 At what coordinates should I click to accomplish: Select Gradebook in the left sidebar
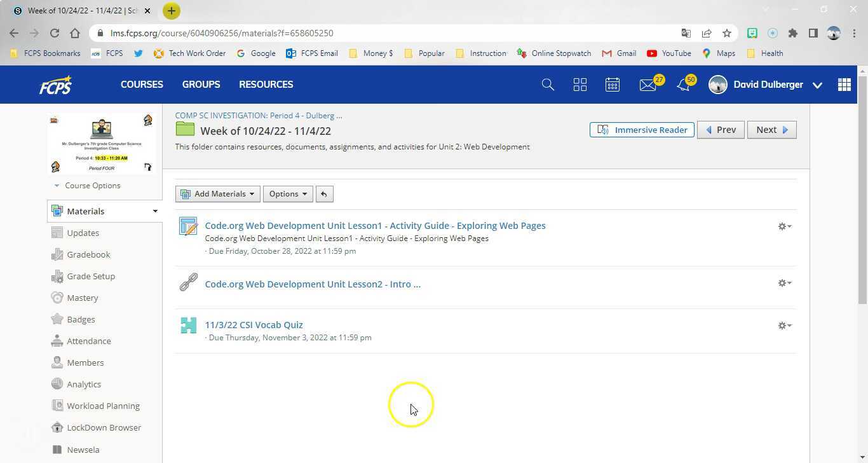click(88, 254)
